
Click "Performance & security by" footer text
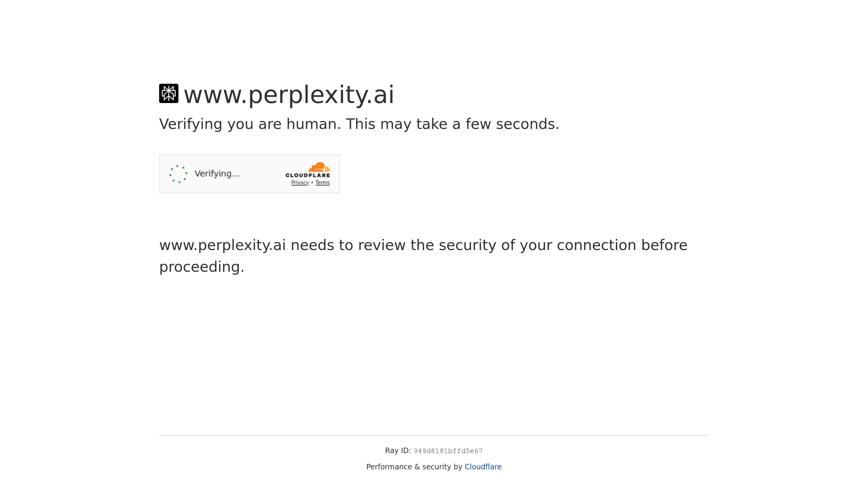coord(414,467)
